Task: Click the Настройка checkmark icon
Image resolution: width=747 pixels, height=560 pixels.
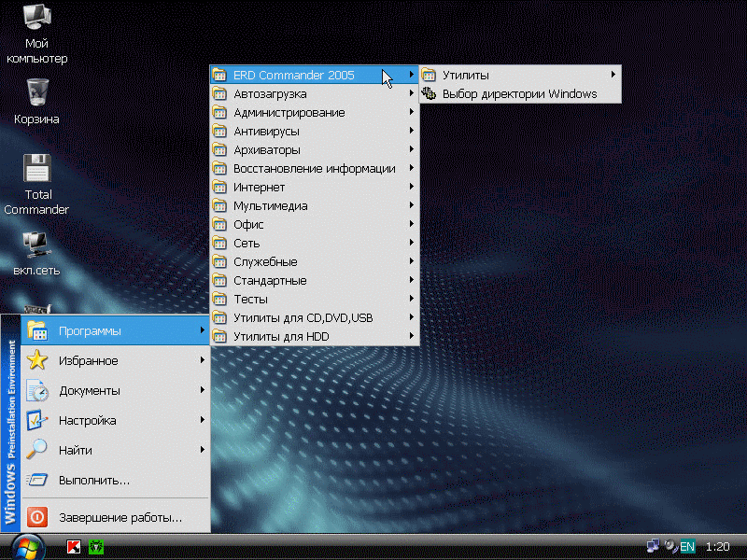Action: coord(37,420)
